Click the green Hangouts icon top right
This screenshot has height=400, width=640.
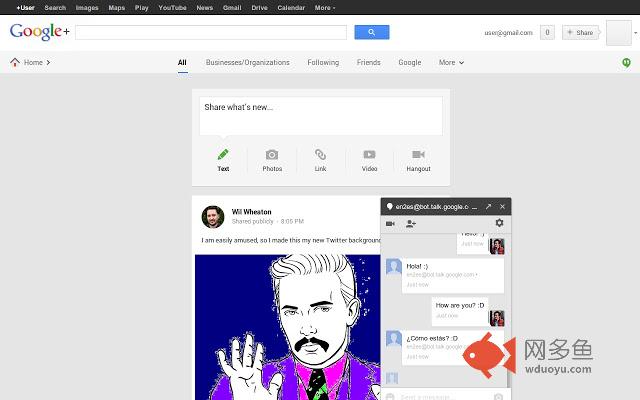[x=626, y=62]
